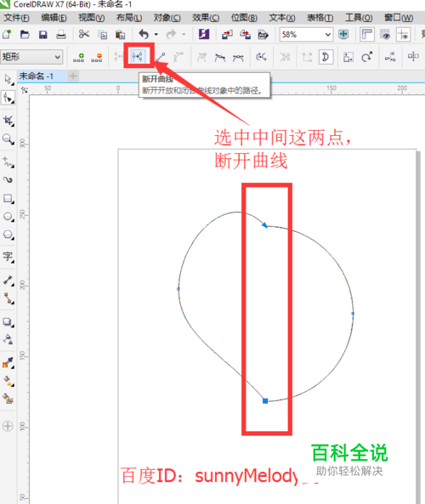The image size is (425, 504).
Task: Open a file with the folder icon
Action: tap(25, 34)
